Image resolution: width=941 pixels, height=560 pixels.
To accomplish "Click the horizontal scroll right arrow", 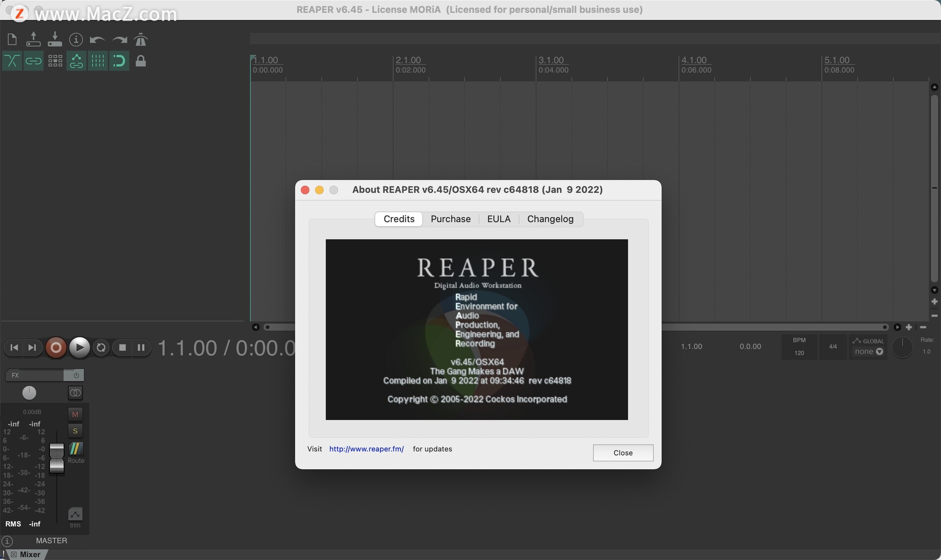I will pos(897,327).
